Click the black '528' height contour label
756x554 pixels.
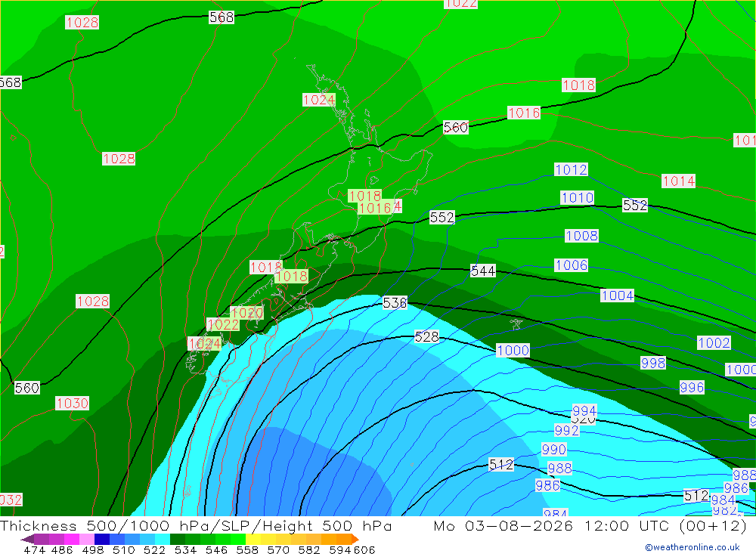[x=426, y=336]
